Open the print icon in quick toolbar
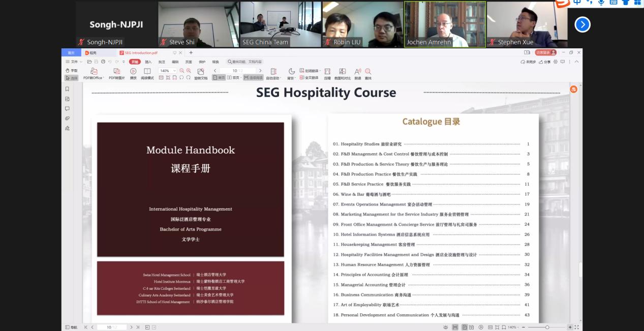This screenshot has height=331, width=644. [x=103, y=62]
